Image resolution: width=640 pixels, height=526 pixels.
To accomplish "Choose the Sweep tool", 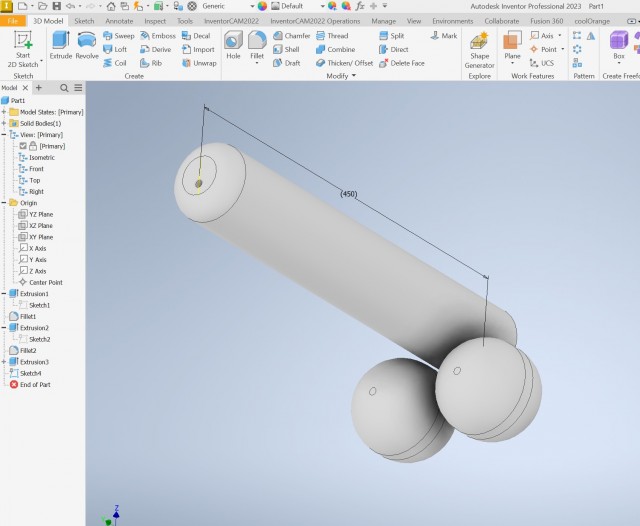I will (x=118, y=36).
